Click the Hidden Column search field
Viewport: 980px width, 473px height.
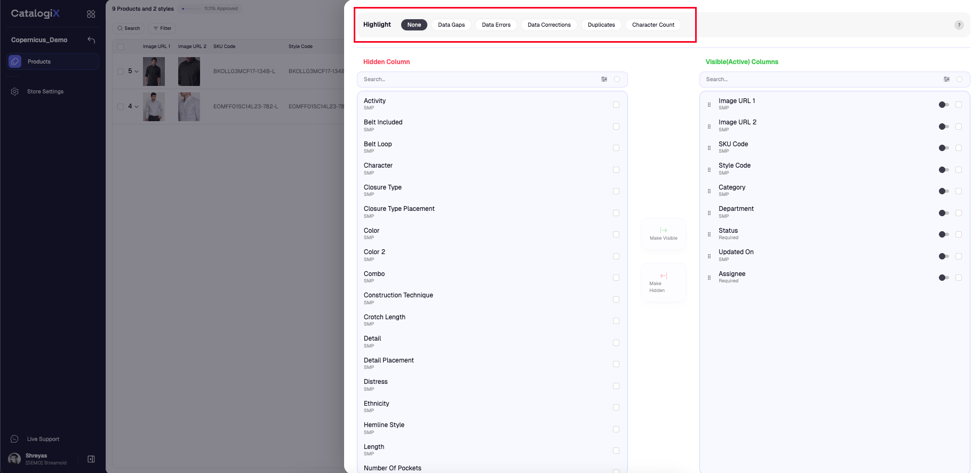tap(480, 80)
